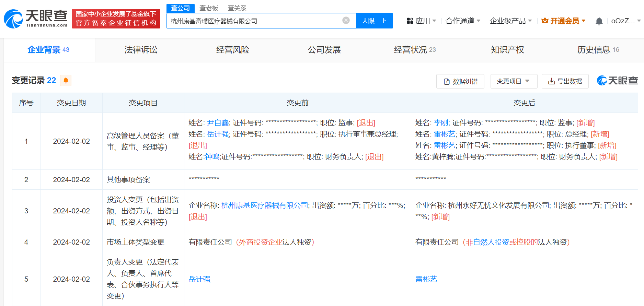Open the oOzZ... user account menu
Viewport: 644px width, 306px height.
(625, 21)
